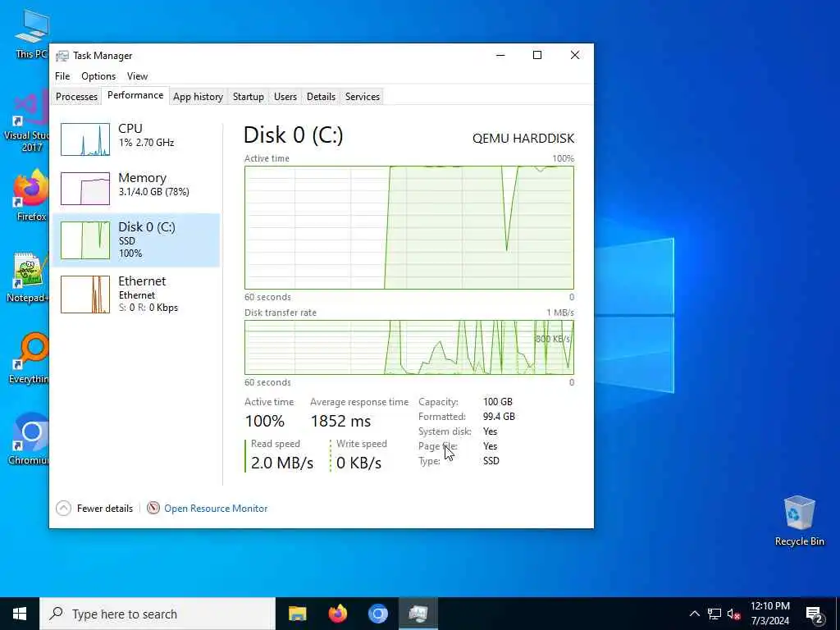Viewport: 840px width, 630px height.
Task: Open the Windows Start menu
Action: [x=20, y=614]
